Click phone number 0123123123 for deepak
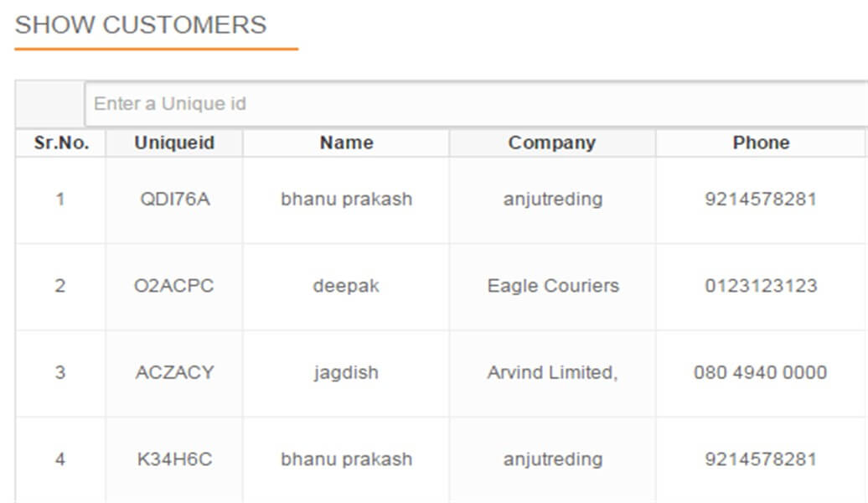Viewport: 868px width, 503px height. (761, 286)
